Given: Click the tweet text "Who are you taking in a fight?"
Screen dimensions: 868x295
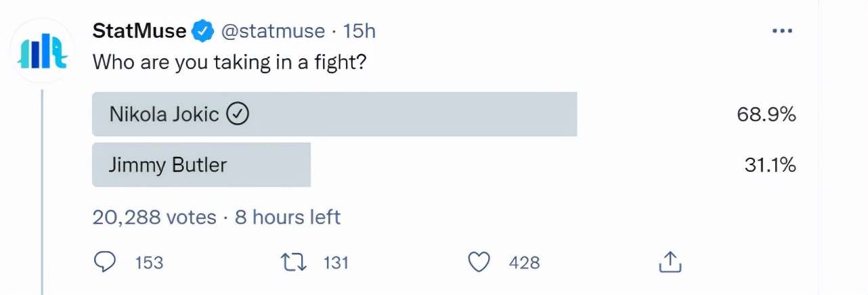Looking at the screenshot, I should pos(229,62).
